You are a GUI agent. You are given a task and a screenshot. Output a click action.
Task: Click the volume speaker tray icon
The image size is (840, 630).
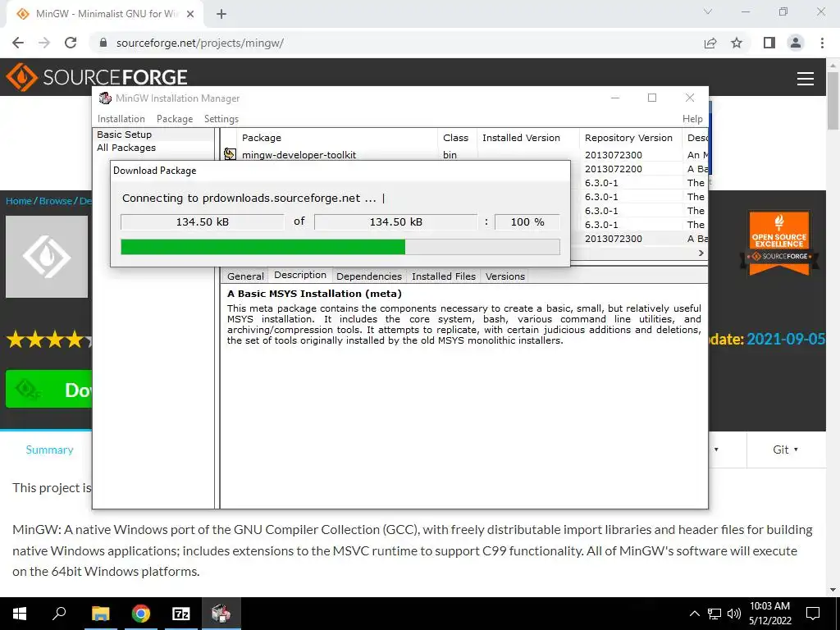coord(734,614)
